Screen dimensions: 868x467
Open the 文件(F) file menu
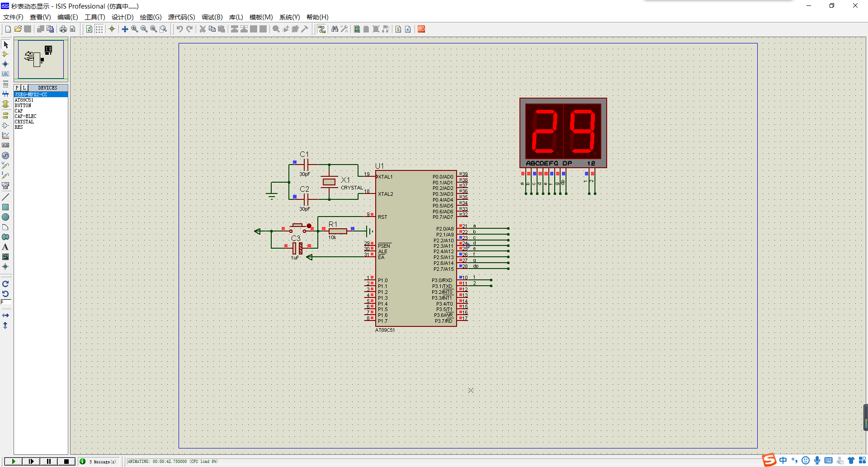pos(13,17)
